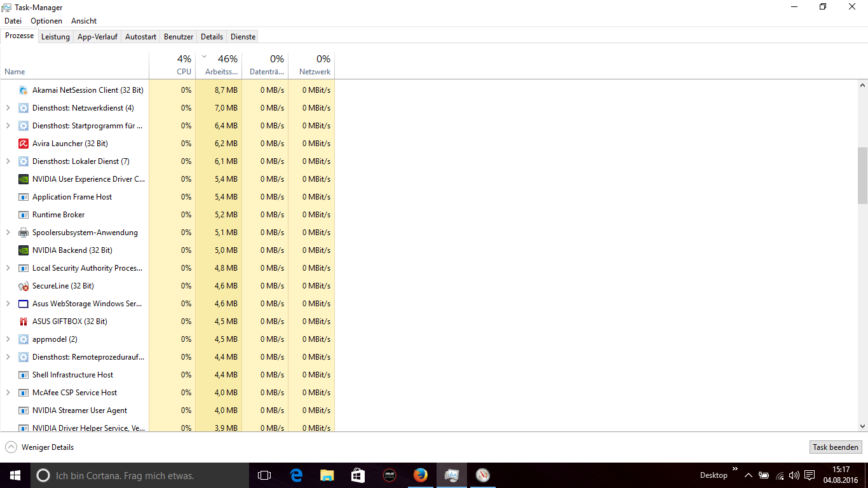Click the Shell Infrastructure Host icon
This screenshot has height=488, width=868.
[24, 375]
